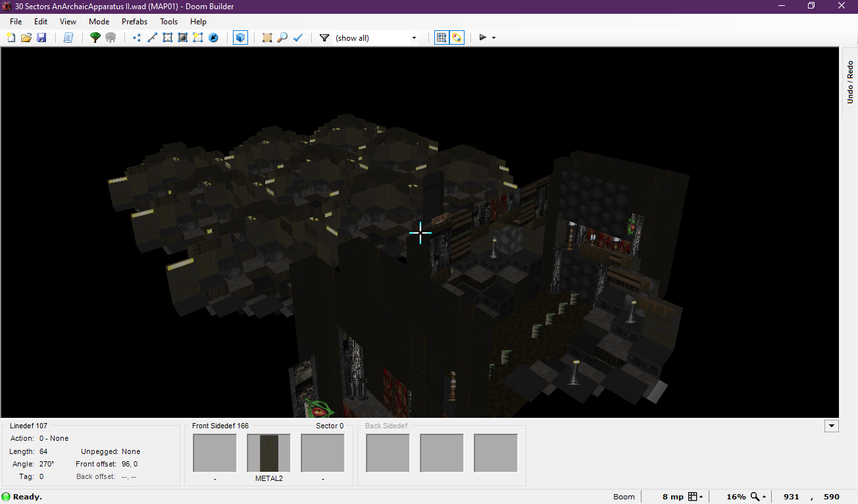Open the zoom level dropdown in status bar

pyautogui.click(x=758, y=497)
